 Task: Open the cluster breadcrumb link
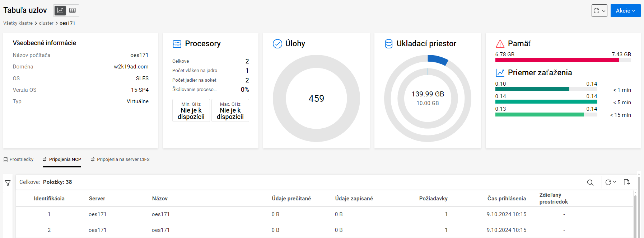coord(46,23)
